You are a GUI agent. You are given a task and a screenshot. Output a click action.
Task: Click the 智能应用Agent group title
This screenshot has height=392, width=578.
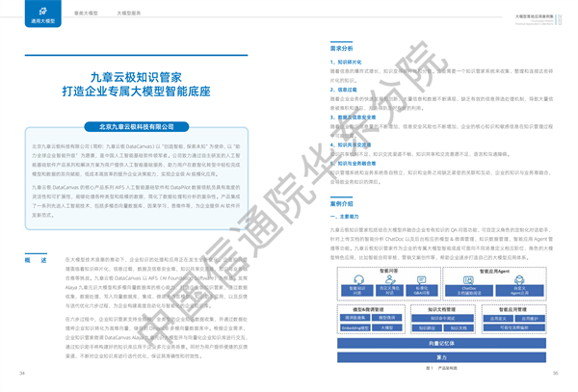tap(494, 272)
